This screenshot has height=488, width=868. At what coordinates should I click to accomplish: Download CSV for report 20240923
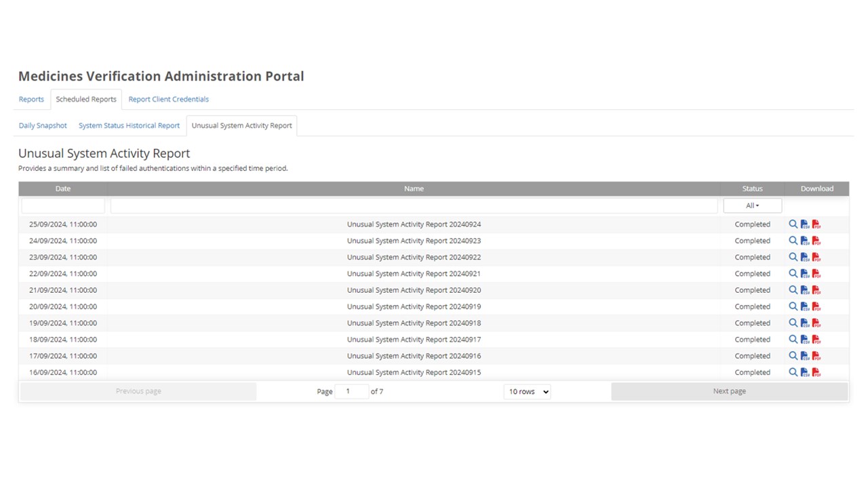tap(804, 241)
